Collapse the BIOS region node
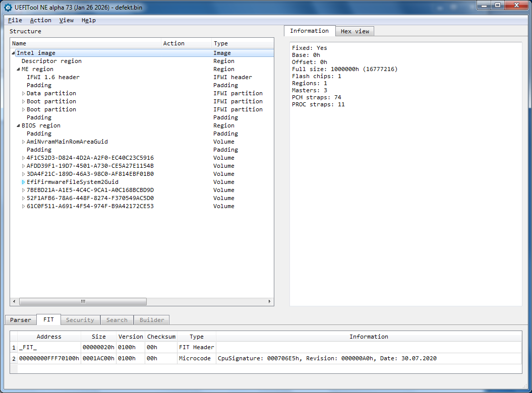The width and height of the screenshot is (532, 393). click(x=18, y=125)
